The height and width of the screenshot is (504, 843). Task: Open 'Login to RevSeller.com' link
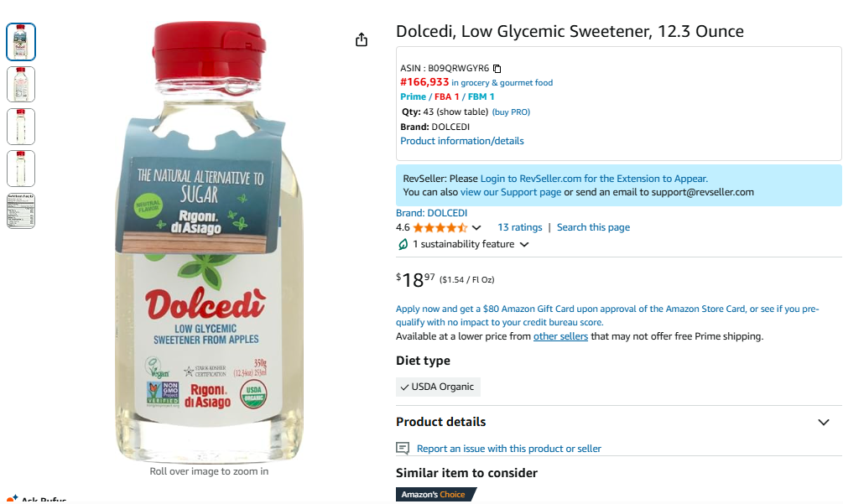point(594,179)
